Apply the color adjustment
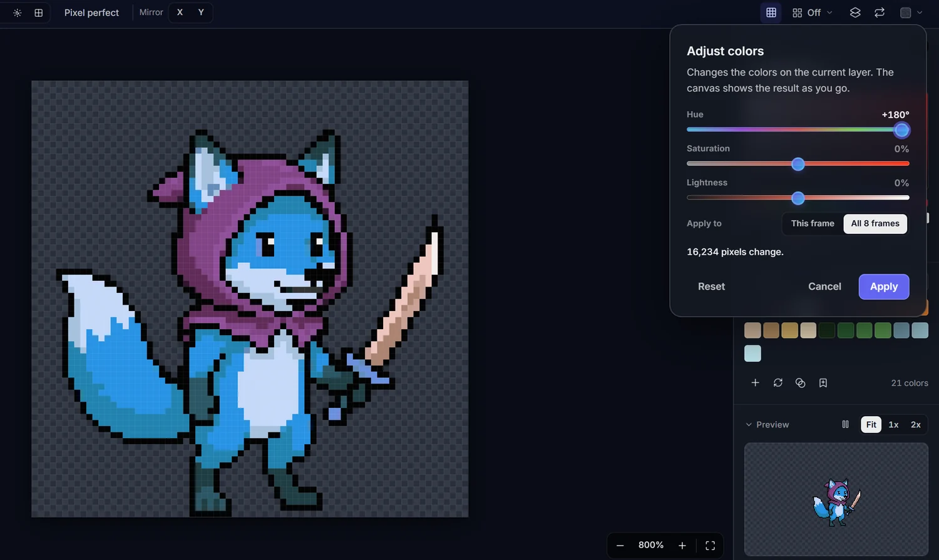939x560 pixels. [884, 287]
